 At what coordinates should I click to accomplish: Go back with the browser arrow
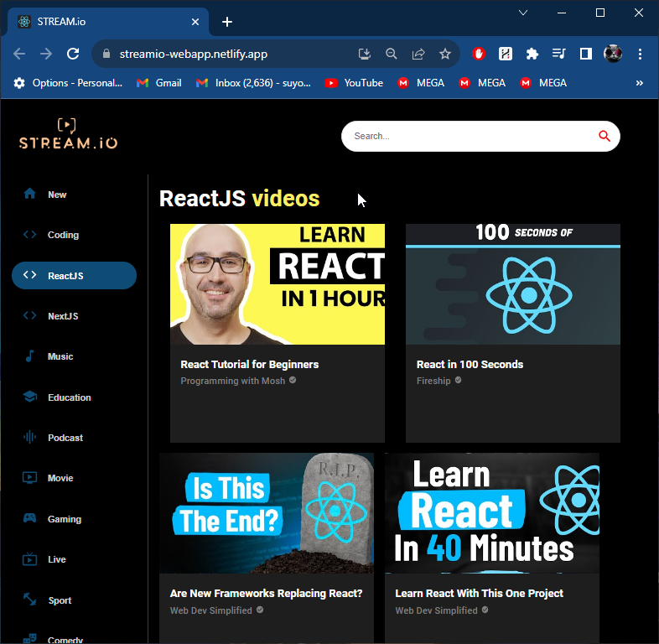click(19, 54)
